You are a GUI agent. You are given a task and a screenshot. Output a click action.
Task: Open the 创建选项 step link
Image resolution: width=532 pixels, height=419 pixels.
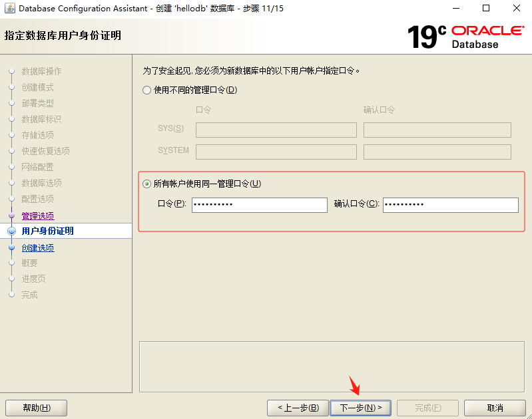pos(38,248)
